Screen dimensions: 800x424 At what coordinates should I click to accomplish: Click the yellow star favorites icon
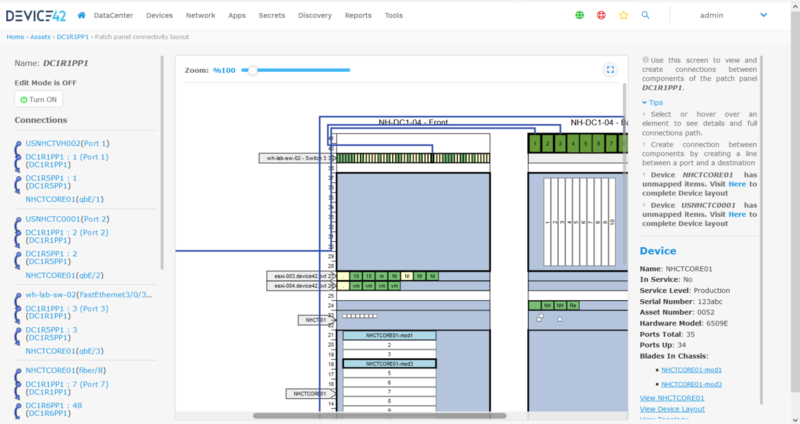tap(623, 15)
